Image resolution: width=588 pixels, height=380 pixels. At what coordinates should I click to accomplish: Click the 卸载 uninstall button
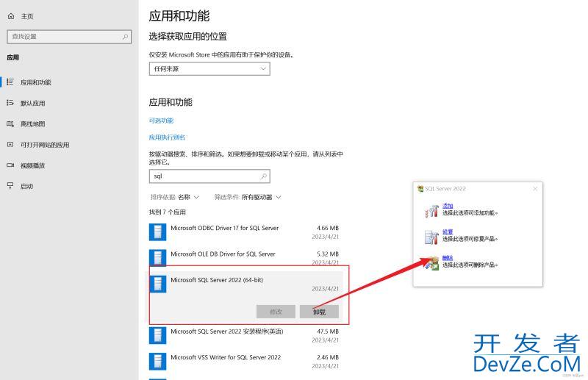click(319, 312)
